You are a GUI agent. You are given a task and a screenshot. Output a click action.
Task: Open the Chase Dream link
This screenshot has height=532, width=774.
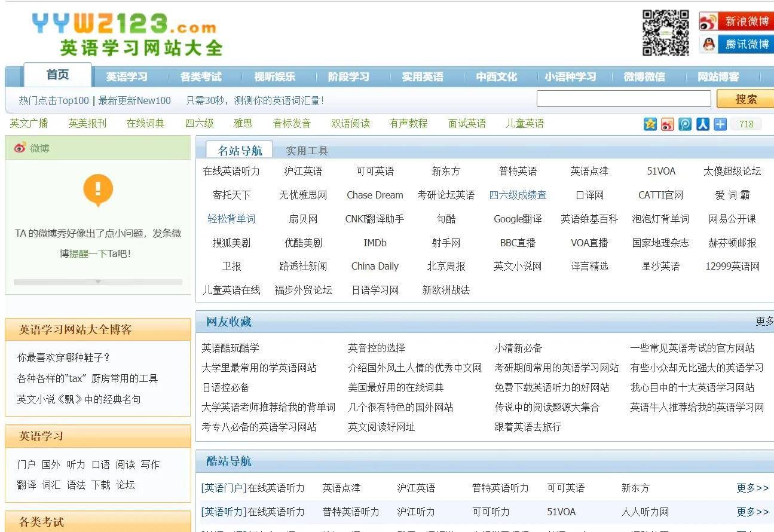(x=375, y=195)
